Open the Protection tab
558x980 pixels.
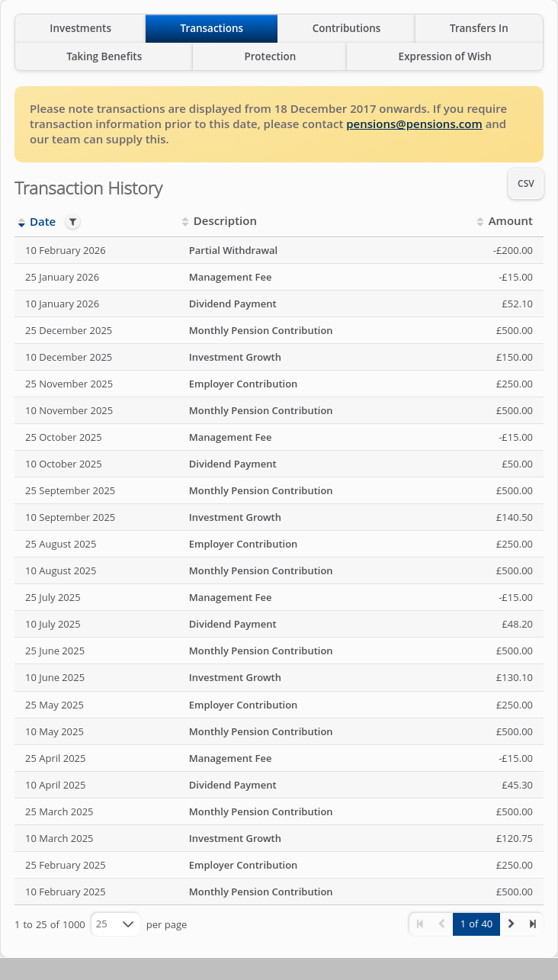[270, 56]
